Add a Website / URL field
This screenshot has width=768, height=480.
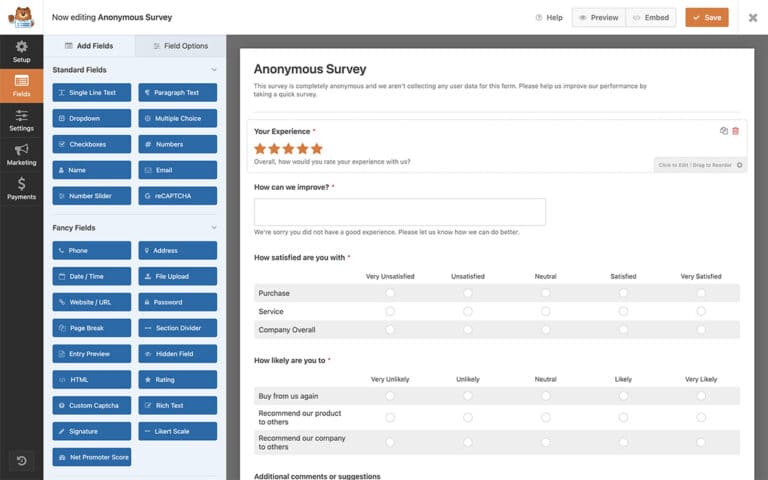(92, 302)
